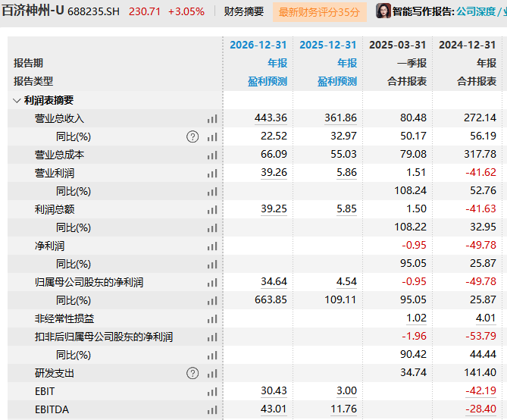Click the 百济神州-U stock name
Viewport: 507px width, 420px height.
pyautogui.click(x=33, y=11)
